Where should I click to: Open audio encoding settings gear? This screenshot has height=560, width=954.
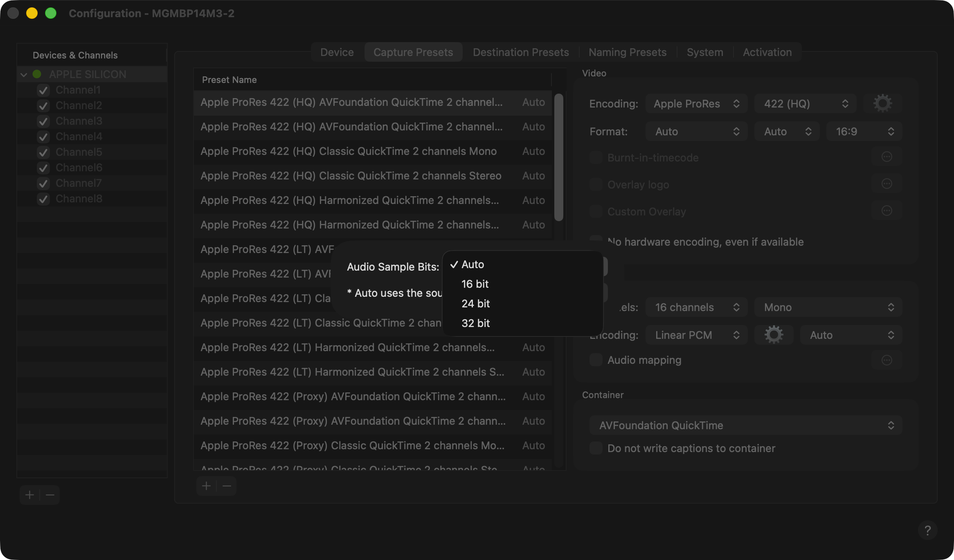coord(774,335)
